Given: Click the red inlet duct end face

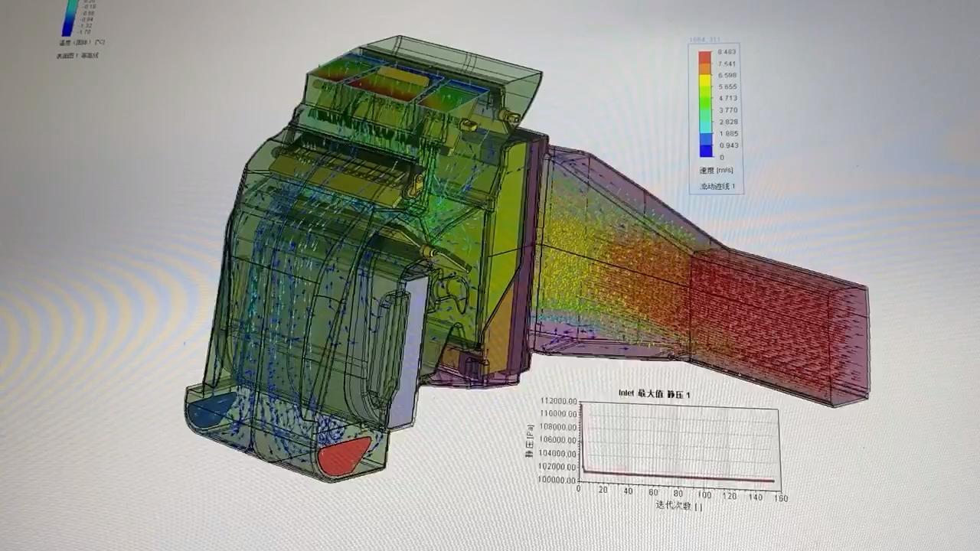Looking at the screenshot, I should click(850, 346).
